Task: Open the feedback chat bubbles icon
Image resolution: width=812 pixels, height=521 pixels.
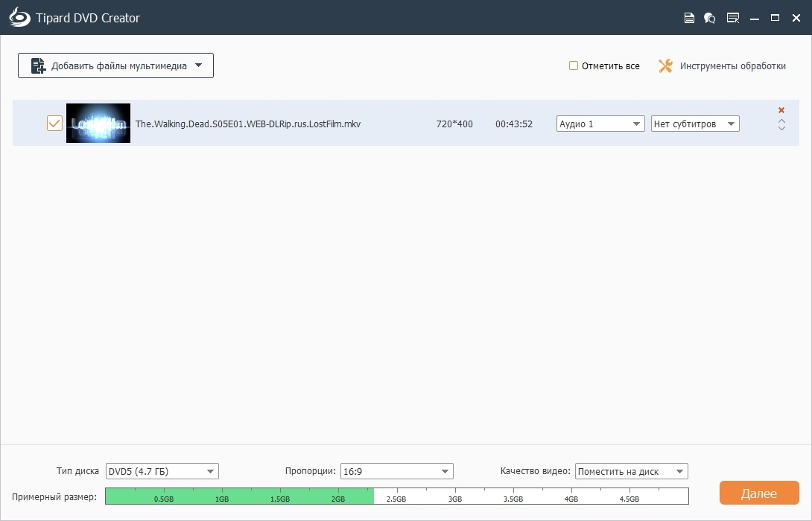Action: 710,18
